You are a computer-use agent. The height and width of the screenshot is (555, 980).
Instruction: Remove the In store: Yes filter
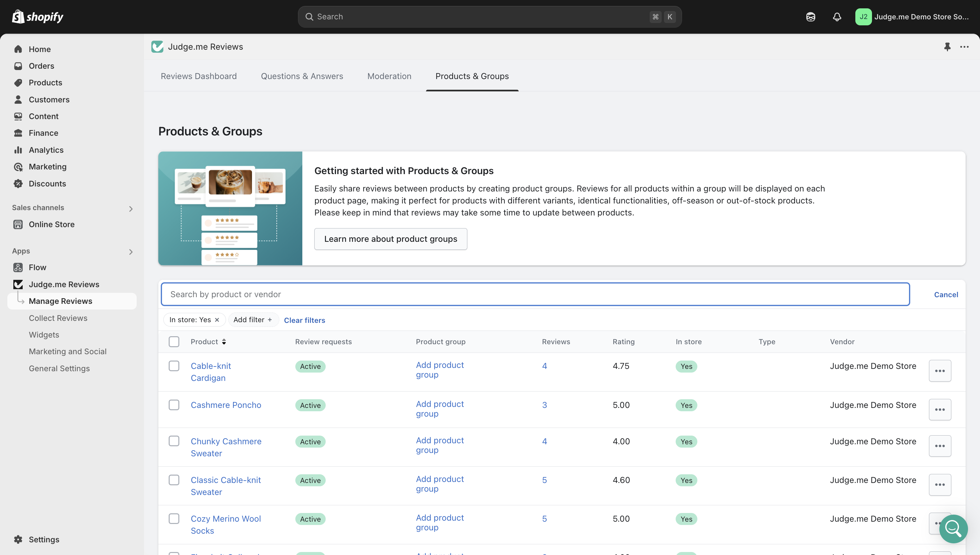tap(217, 320)
